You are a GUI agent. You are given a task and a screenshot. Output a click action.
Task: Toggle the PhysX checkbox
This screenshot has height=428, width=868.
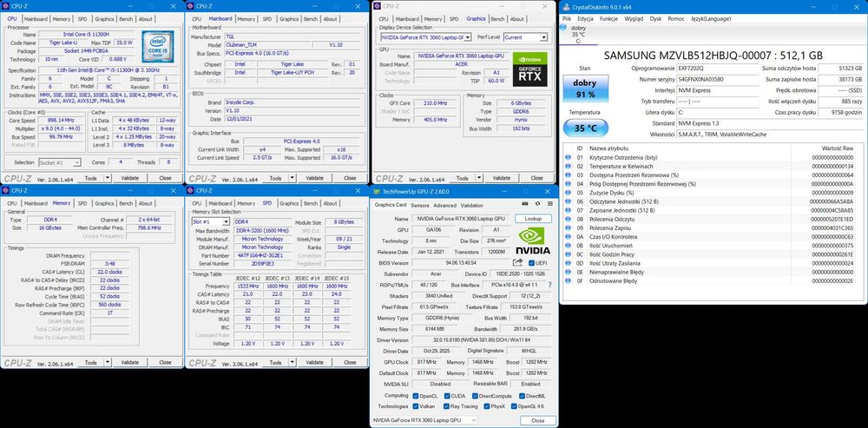pyautogui.click(x=486, y=405)
